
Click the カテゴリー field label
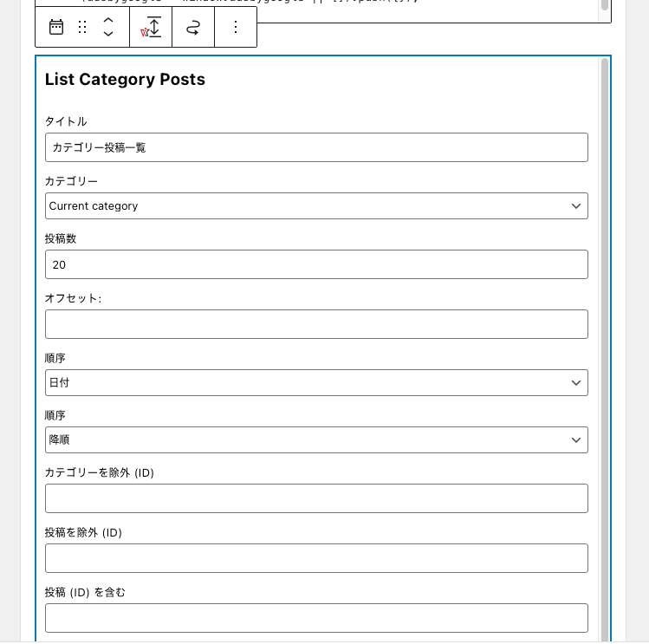[x=71, y=181]
